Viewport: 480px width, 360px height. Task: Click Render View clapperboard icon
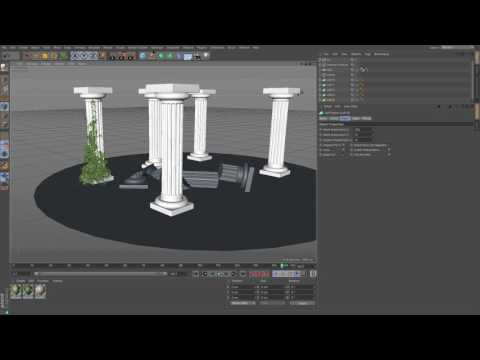coord(113,56)
